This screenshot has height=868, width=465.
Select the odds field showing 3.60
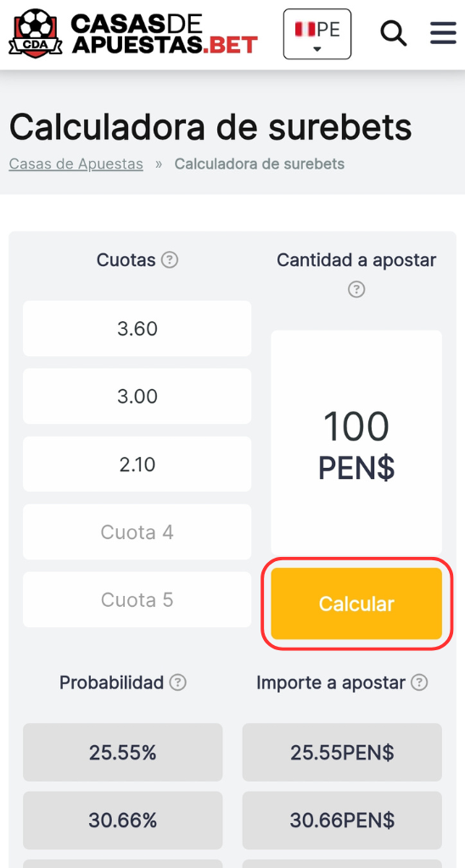tap(137, 328)
